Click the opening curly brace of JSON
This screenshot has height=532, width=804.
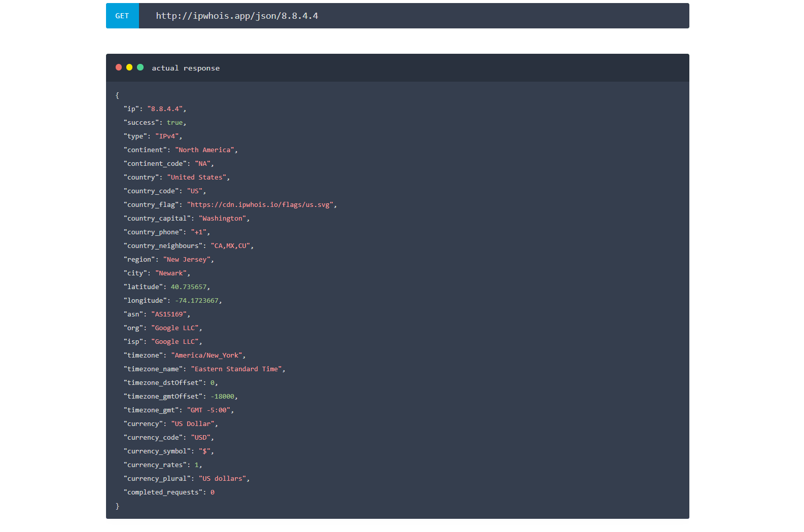tap(117, 95)
